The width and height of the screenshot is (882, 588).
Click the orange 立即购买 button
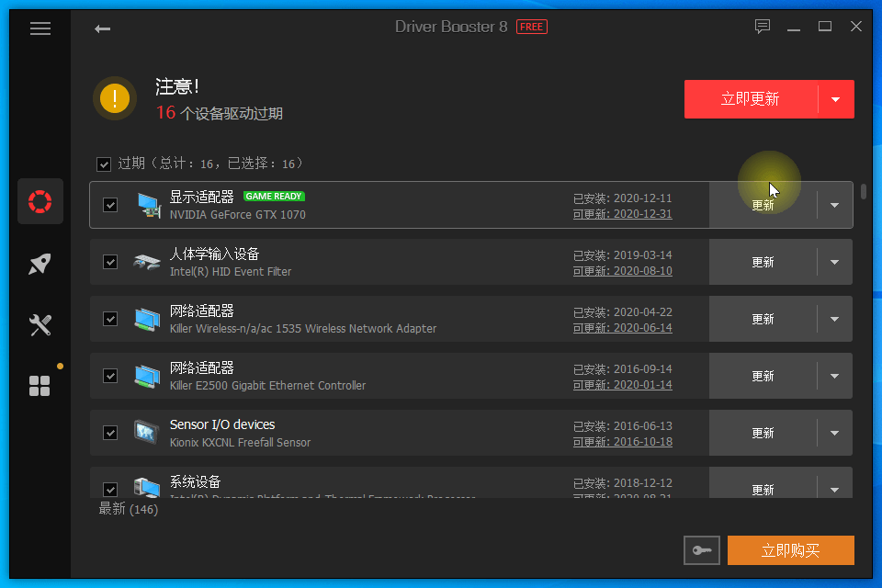(x=790, y=550)
